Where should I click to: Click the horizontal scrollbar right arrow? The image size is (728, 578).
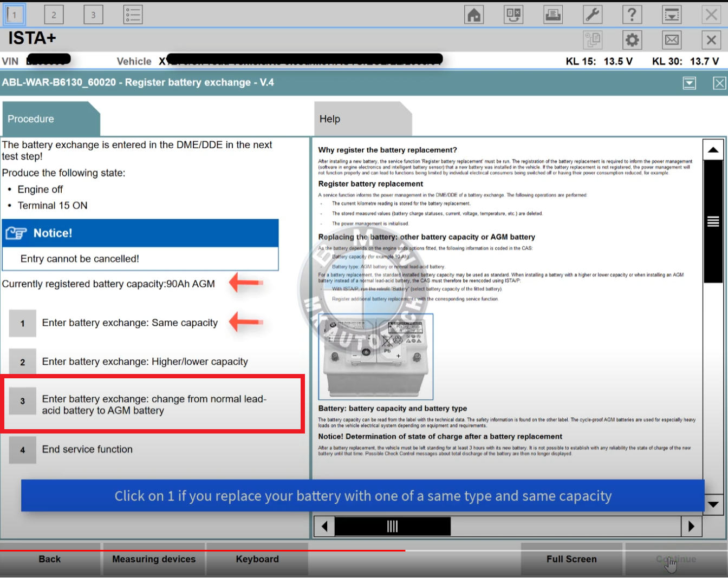(x=691, y=526)
